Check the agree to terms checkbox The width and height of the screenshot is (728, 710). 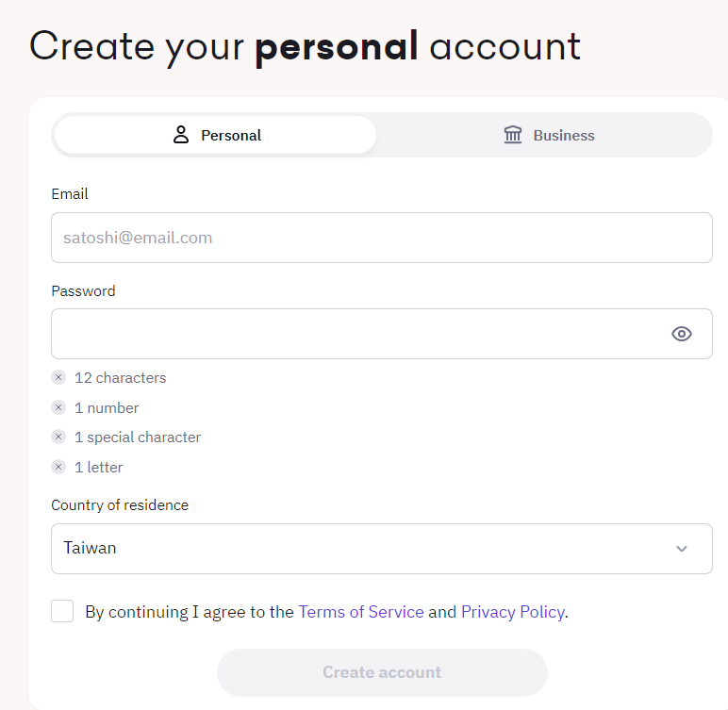point(62,611)
